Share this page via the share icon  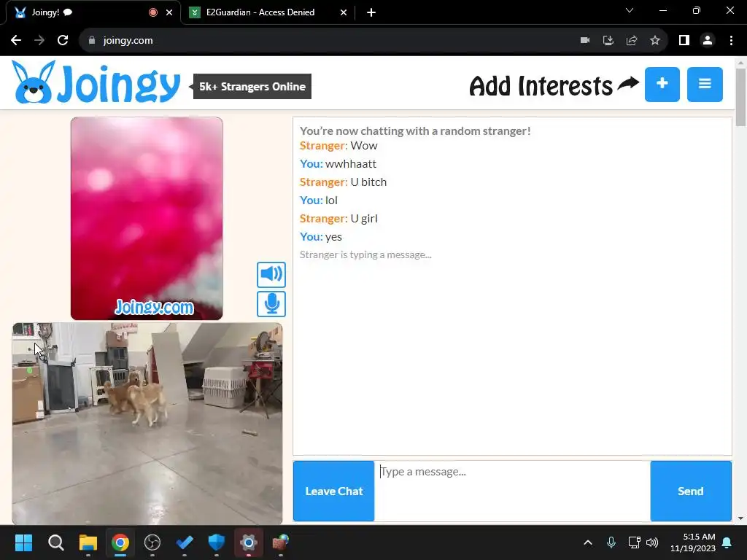click(632, 41)
